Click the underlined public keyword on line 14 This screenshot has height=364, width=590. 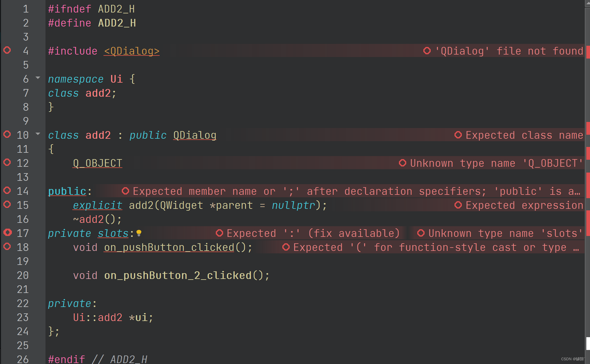67,191
